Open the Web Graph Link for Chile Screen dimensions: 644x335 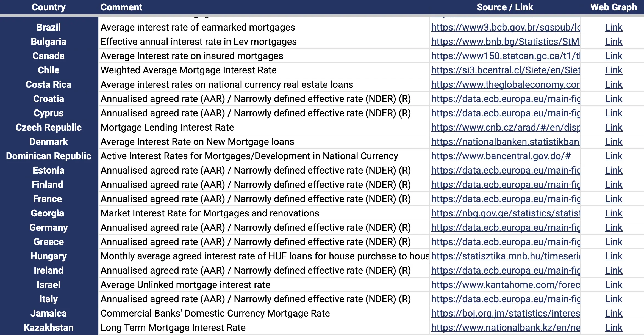(x=614, y=70)
